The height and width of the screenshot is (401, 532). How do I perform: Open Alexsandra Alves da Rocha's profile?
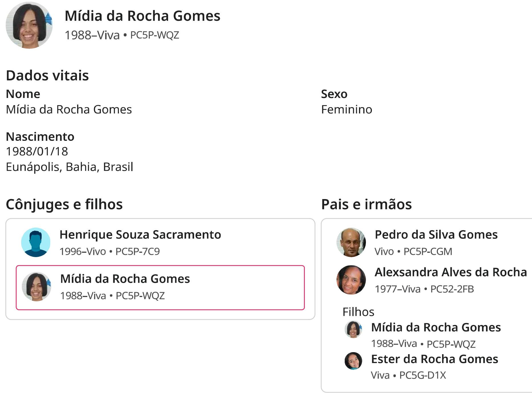tap(451, 272)
